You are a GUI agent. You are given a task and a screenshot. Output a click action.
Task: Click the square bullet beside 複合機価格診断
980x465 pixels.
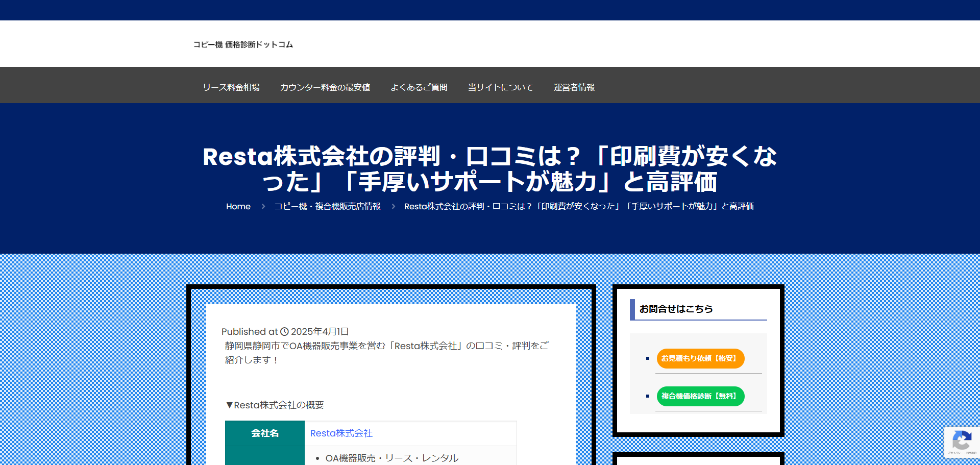coord(648,396)
